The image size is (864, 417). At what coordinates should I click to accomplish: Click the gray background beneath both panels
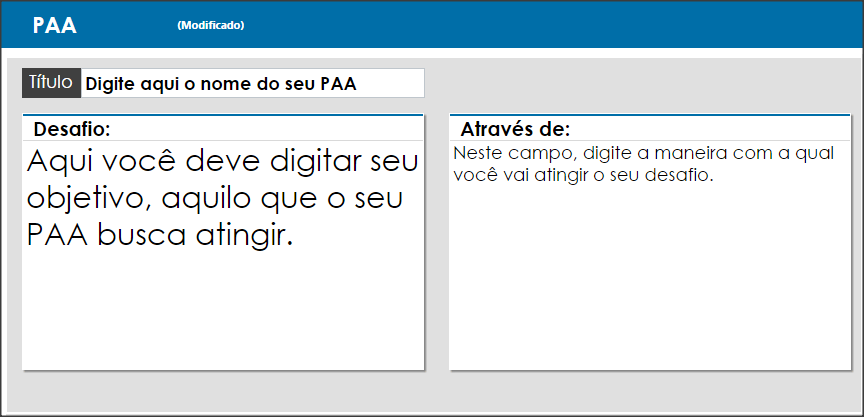coord(435,392)
